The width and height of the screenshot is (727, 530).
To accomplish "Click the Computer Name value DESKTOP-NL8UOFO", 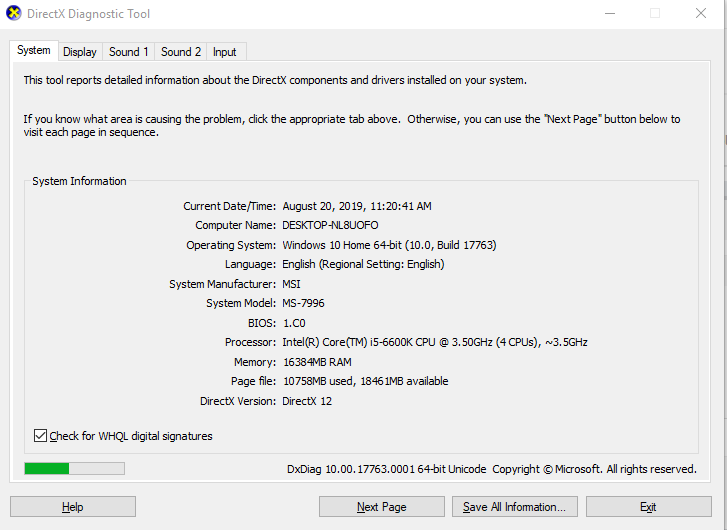I will 330,225.
